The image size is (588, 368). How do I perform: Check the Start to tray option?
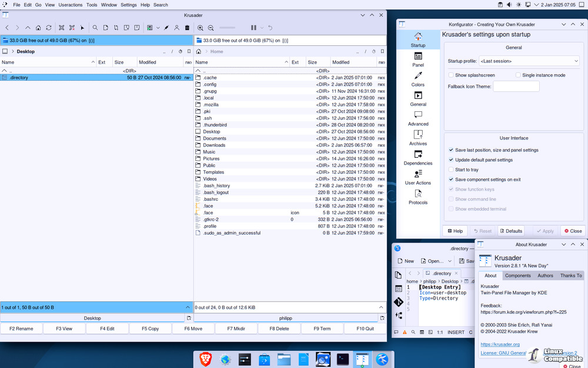click(451, 170)
